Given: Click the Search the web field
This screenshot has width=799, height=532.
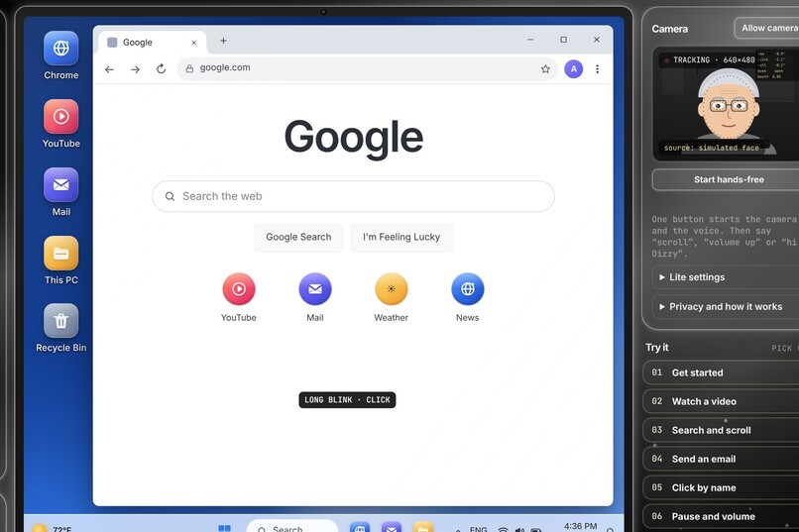Looking at the screenshot, I should (353, 196).
